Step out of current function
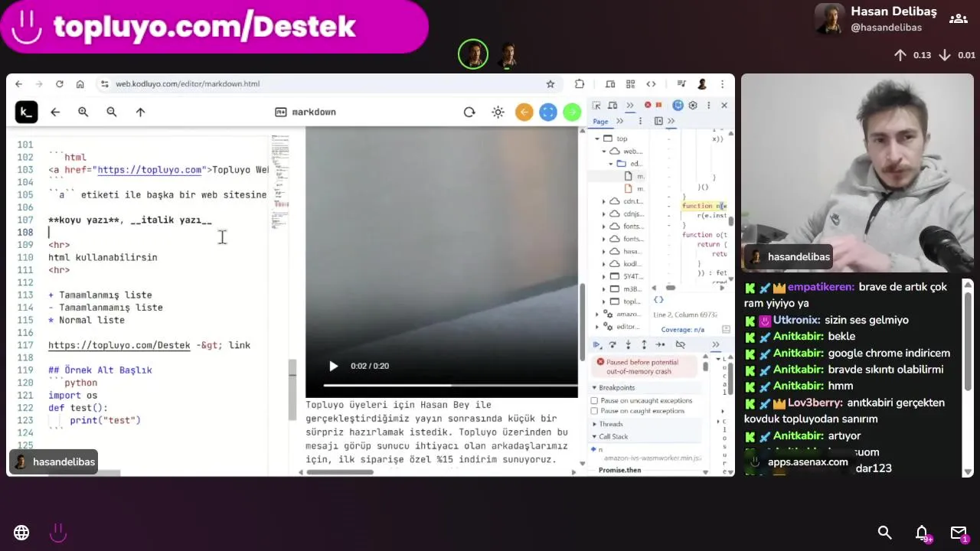This screenshot has height=551, width=980. tap(644, 345)
